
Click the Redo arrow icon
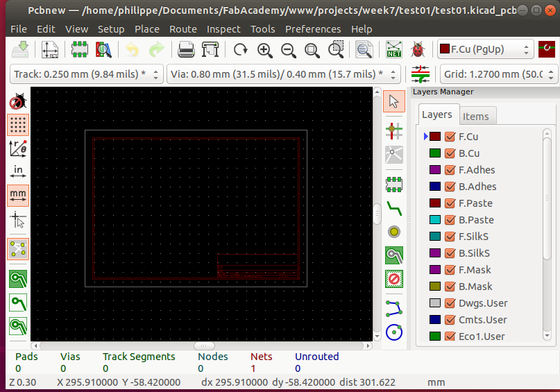point(156,49)
